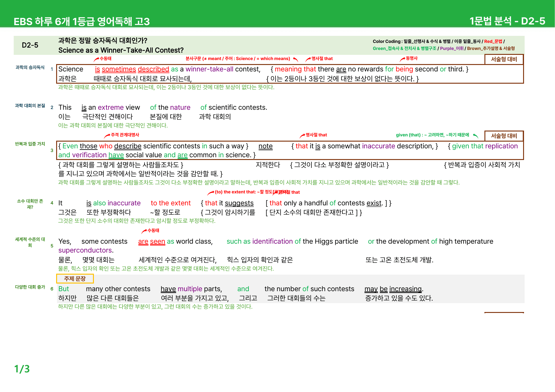Click the page number '1/3'
This screenshot has width=555, height=392.
(22, 369)
